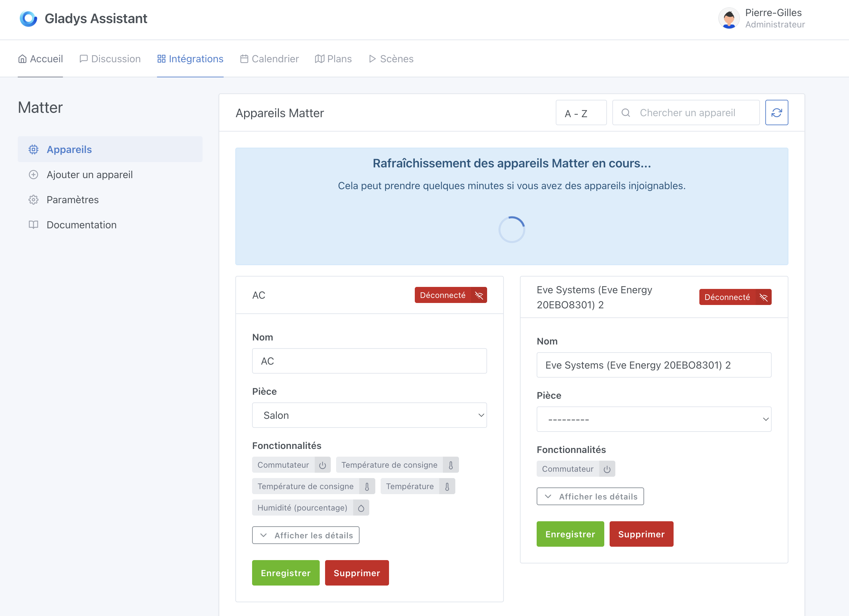
Task: Go to the Accueil tab
Action: click(41, 59)
